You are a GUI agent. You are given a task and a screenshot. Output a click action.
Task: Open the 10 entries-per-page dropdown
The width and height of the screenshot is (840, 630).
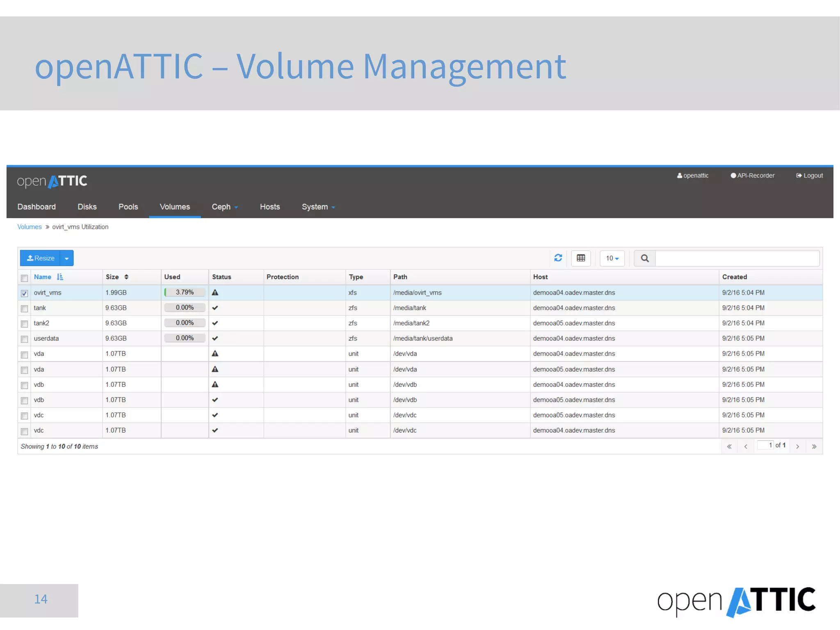coord(612,258)
